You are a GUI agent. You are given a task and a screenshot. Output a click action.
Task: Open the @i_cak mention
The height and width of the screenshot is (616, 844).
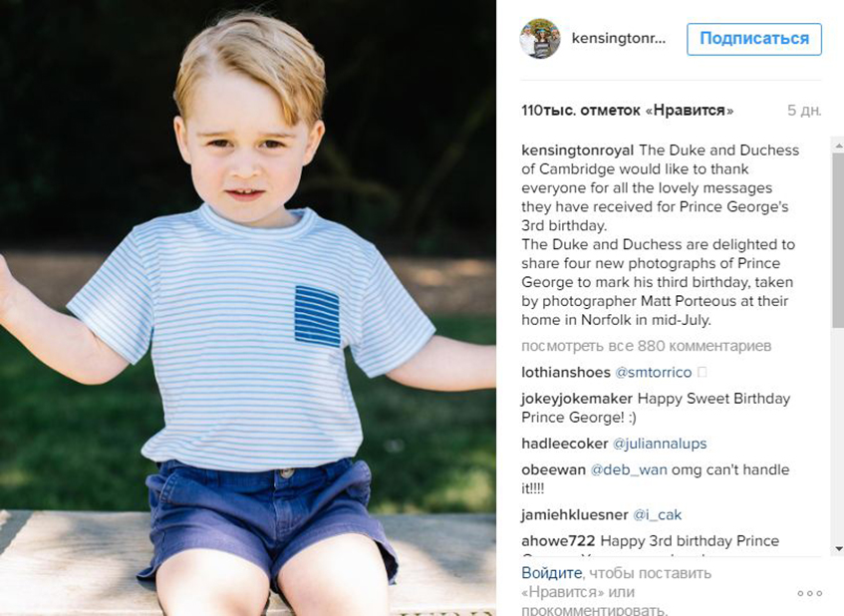pos(657,514)
